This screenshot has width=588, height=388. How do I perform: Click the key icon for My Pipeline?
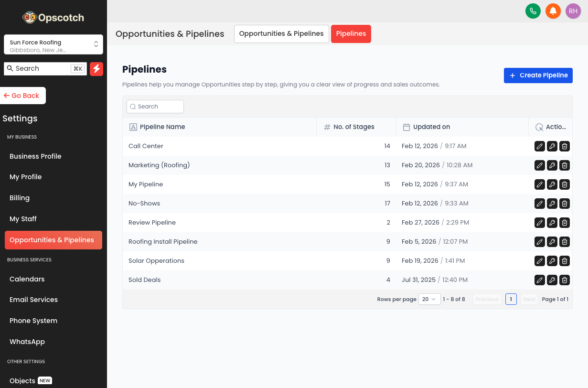(x=552, y=184)
